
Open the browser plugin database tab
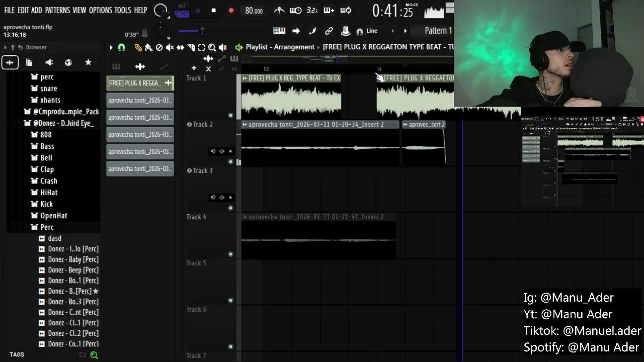pyautogui.click(x=49, y=62)
